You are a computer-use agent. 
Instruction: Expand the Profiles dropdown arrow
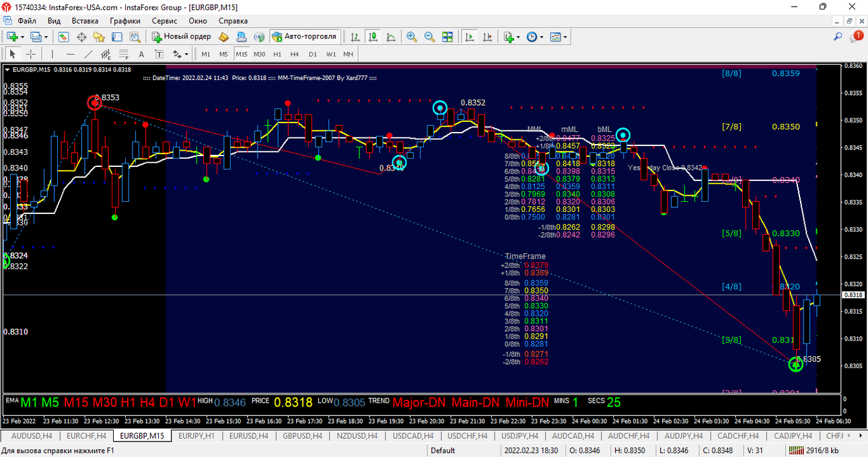[x=46, y=37]
